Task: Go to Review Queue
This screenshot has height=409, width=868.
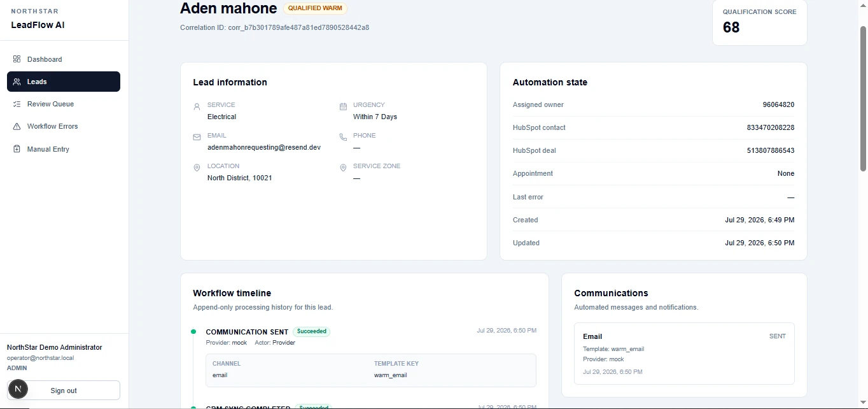Action: click(64, 104)
